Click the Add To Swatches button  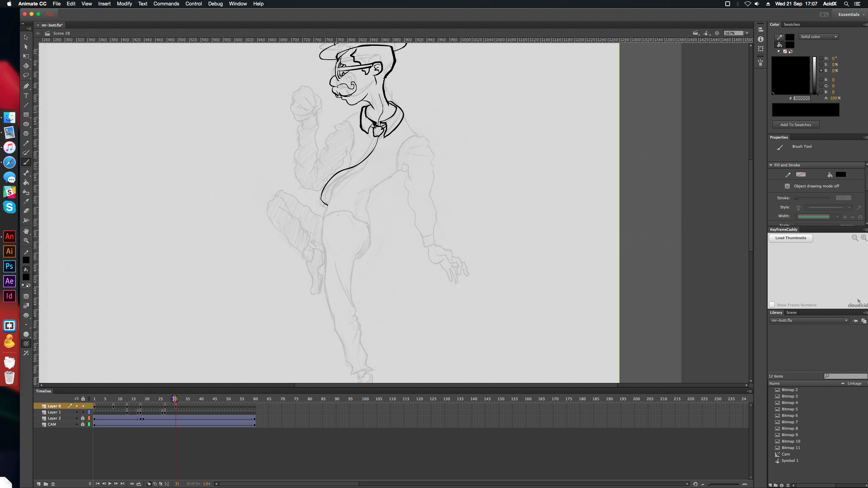(x=796, y=125)
